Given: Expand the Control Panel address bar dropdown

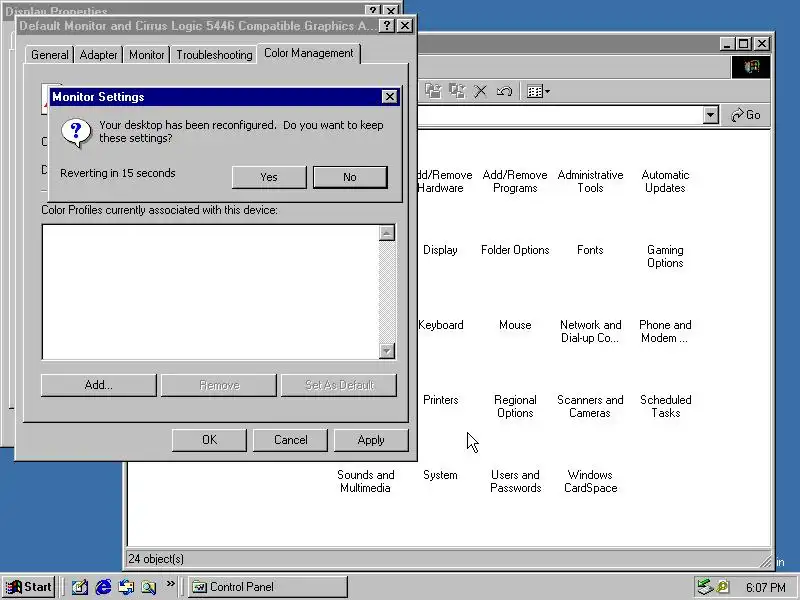Looking at the screenshot, I should (710, 115).
